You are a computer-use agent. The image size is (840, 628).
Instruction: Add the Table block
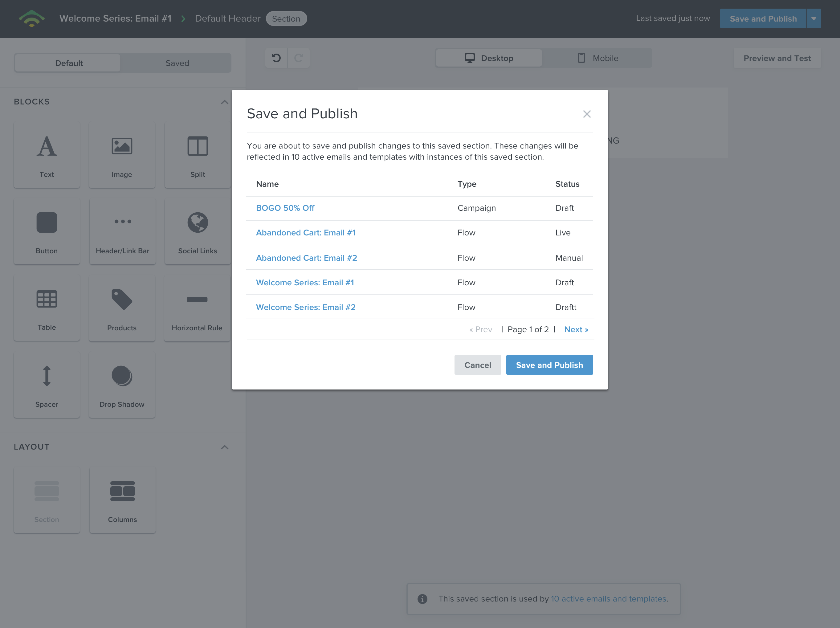[47, 308]
